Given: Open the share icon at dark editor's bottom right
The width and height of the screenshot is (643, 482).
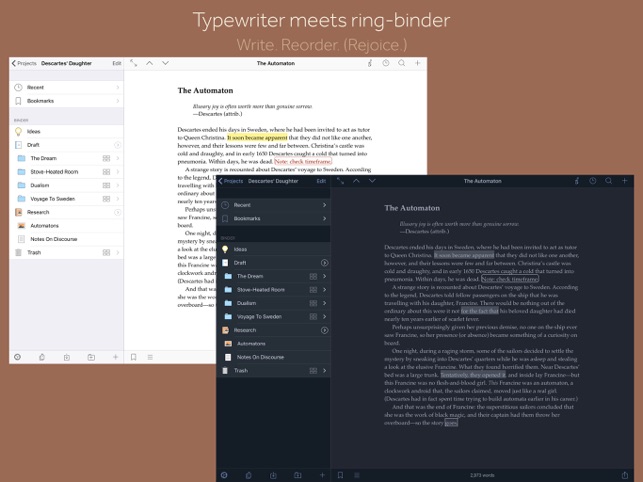Looking at the screenshot, I should click(x=625, y=475).
